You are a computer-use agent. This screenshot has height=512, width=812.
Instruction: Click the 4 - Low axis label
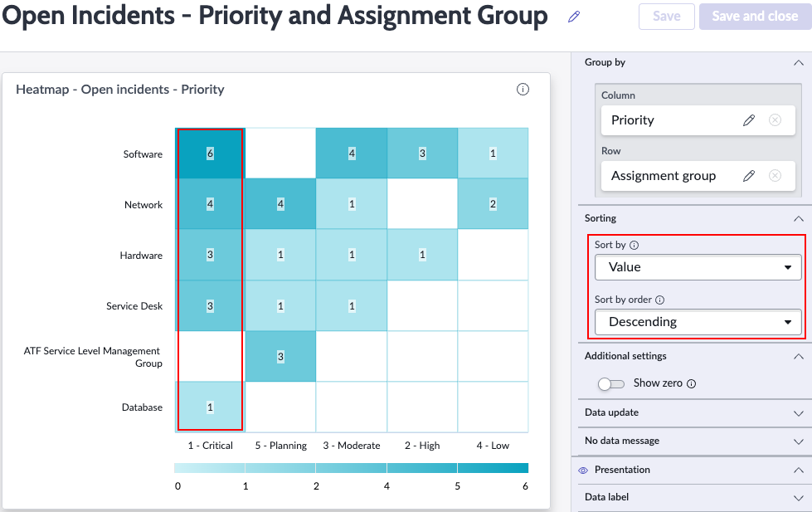493,446
